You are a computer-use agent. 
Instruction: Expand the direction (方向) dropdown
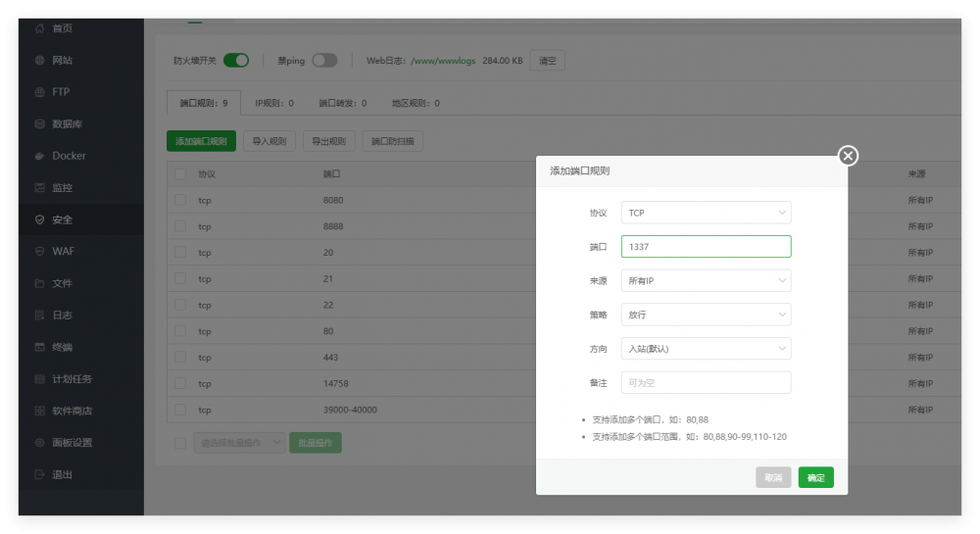(x=706, y=349)
